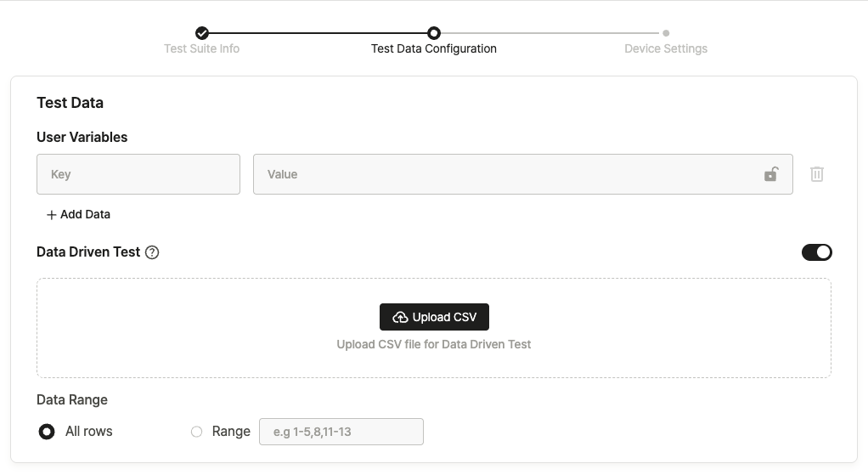This screenshot has height=475, width=868.
Task: Select the Range radio button
Action: click(x=196, y=432)
